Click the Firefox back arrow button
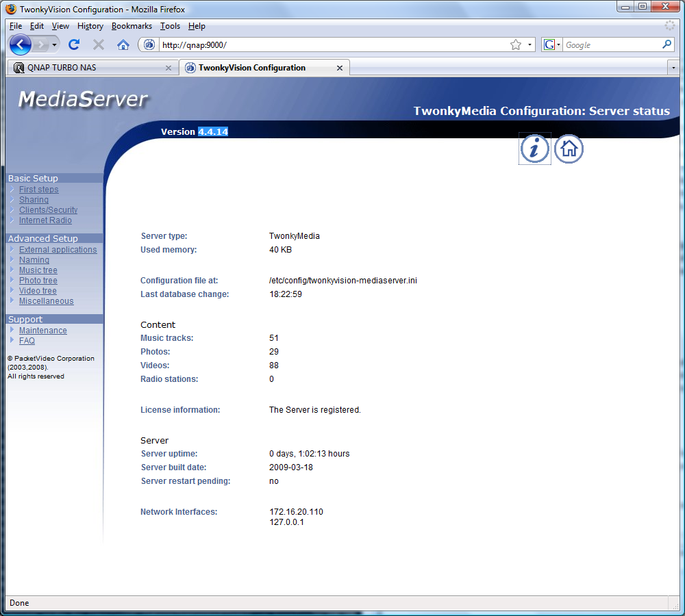685x616 pixels. (20, 44)
